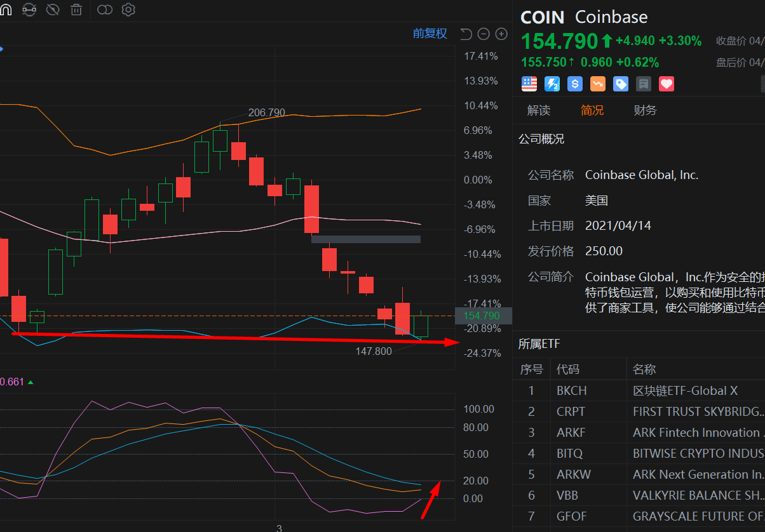This screenshot has height=532, width=765.
Task: Open the 解读 tab
Action: coord(539,110)
